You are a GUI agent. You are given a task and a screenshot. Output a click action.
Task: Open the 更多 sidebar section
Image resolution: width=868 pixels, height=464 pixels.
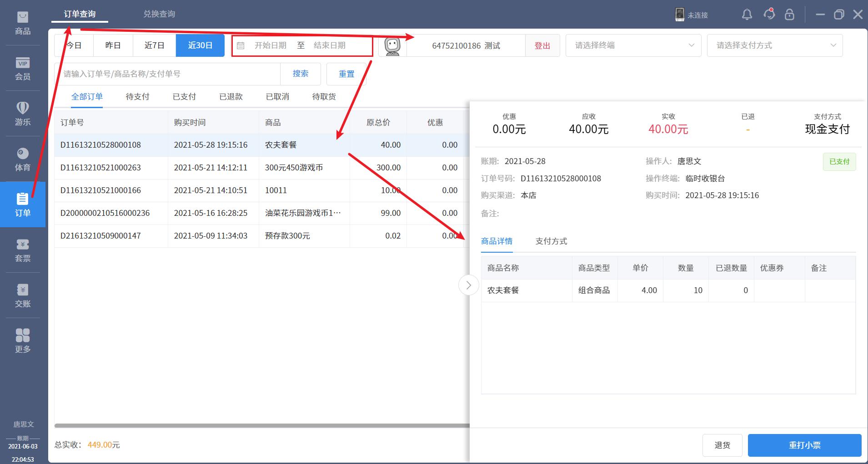[x=23, y=341]
